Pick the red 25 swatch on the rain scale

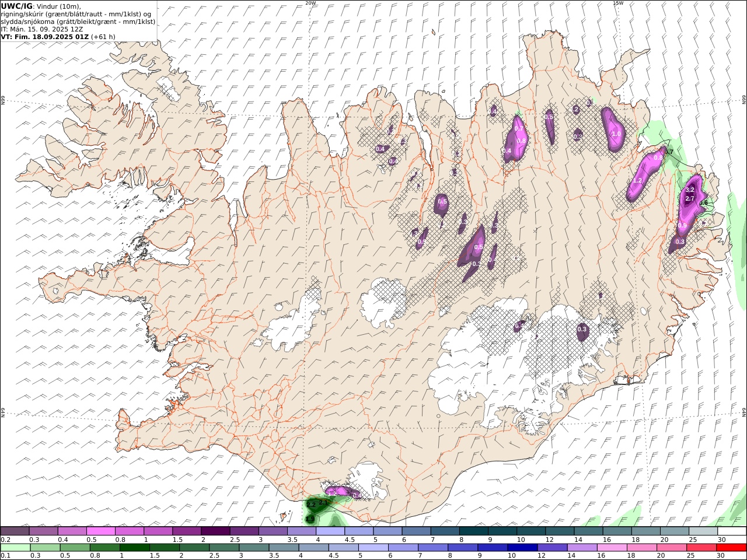coord(701,547)
